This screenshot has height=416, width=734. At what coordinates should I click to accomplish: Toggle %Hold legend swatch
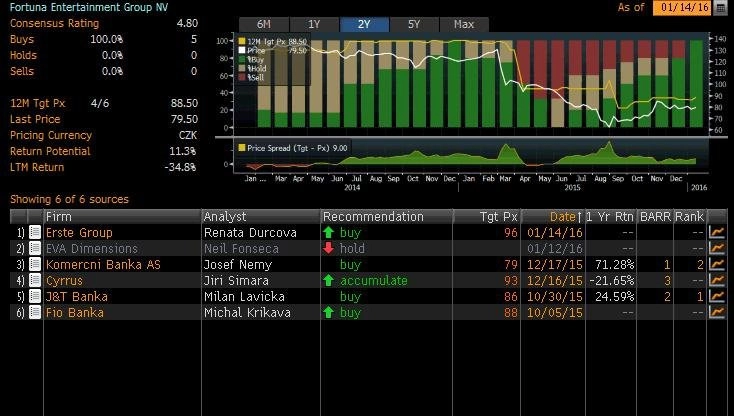click(x=242, y=68)
